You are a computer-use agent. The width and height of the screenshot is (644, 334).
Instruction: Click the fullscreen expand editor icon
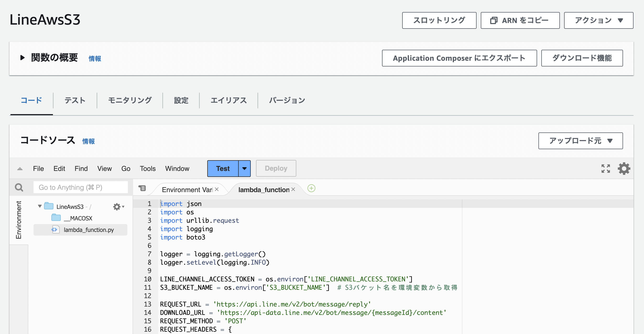point(605,169)
